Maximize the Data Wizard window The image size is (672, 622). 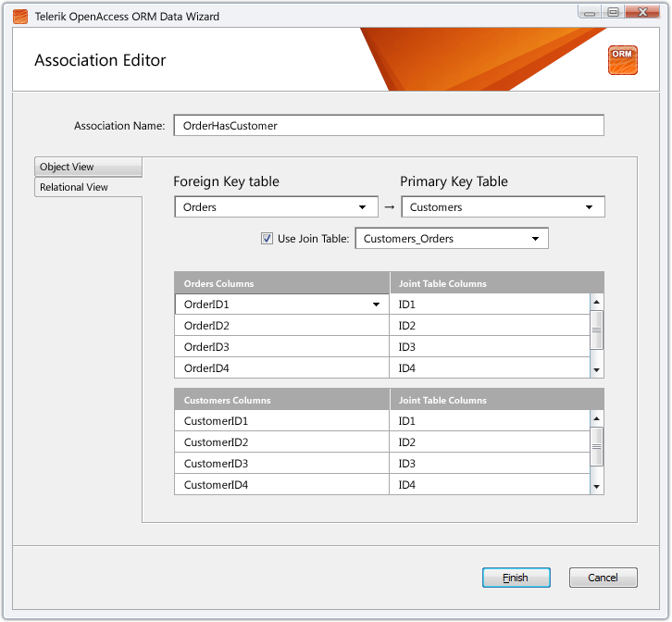614,12
